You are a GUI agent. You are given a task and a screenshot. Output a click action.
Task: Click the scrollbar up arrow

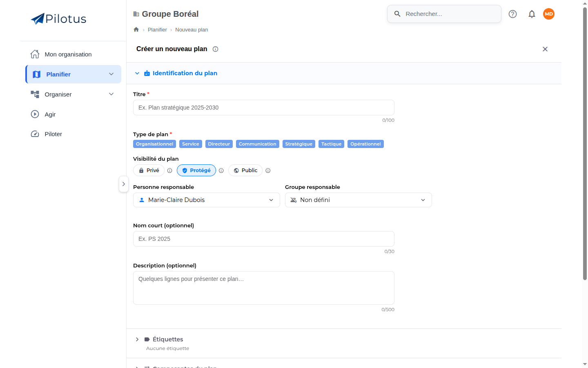click(x=585, y=3)
